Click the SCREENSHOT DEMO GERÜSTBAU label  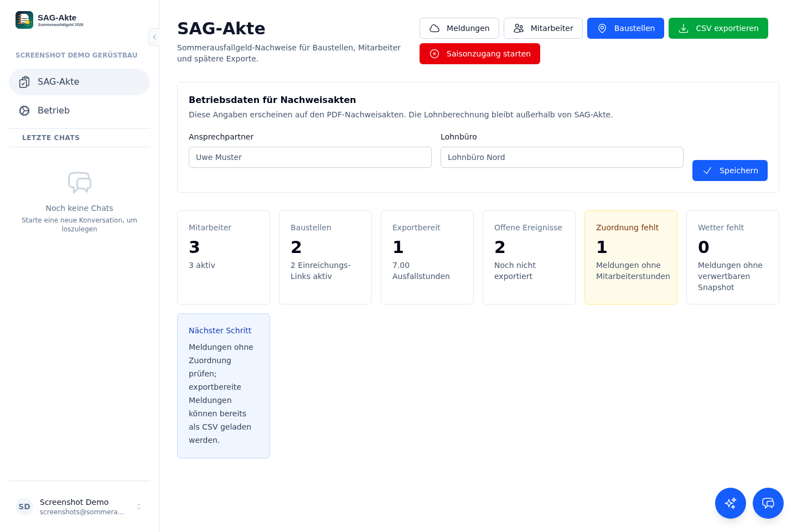click(x=76, y=55)
